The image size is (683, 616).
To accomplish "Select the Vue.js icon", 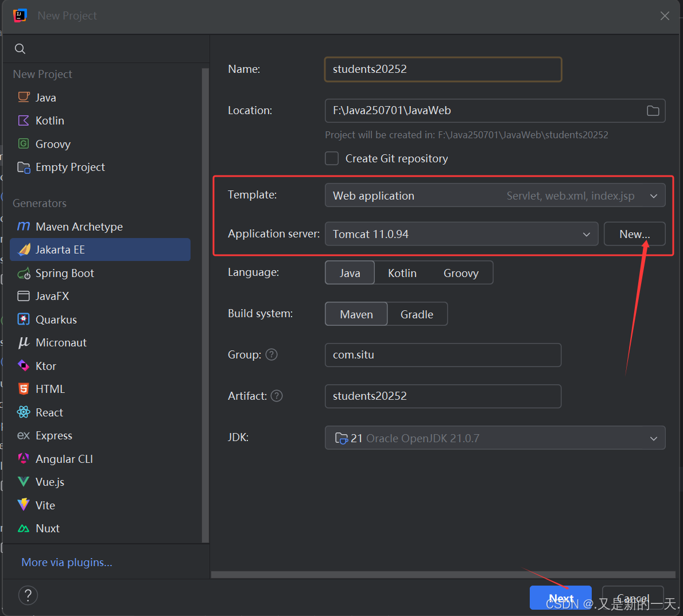I will pos(24,482).
